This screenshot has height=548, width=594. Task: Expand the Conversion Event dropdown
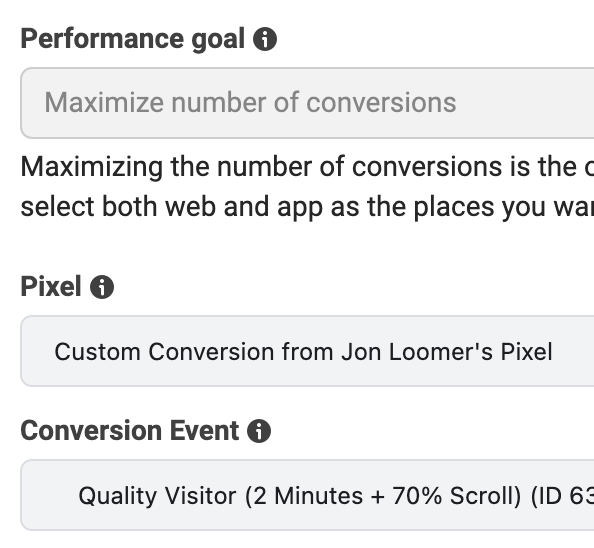tap(307, 495)
